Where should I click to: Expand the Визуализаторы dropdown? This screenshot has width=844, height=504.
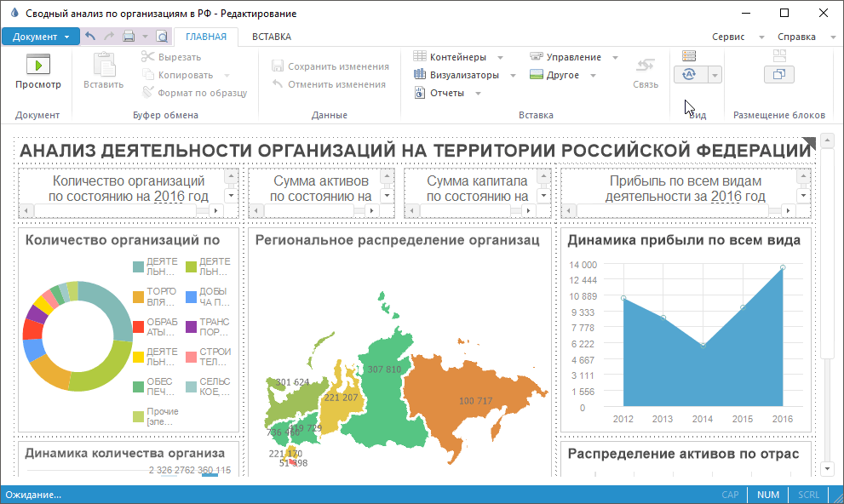[513, 75]
